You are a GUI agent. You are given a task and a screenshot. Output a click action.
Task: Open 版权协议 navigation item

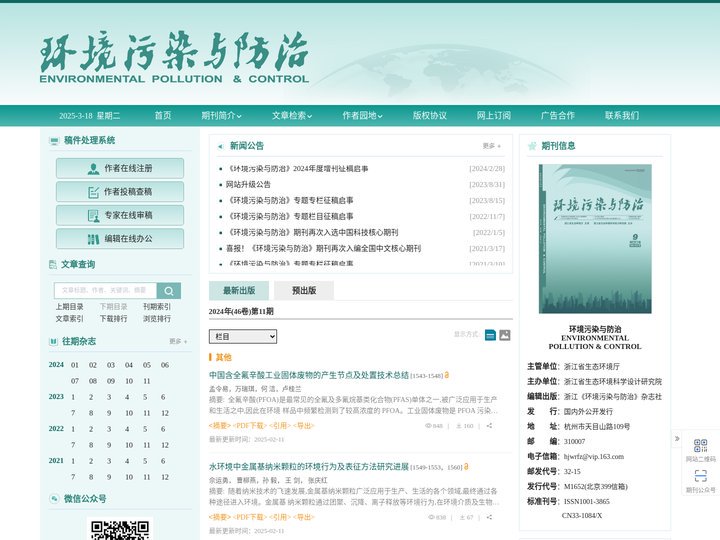tap(430, 116)
